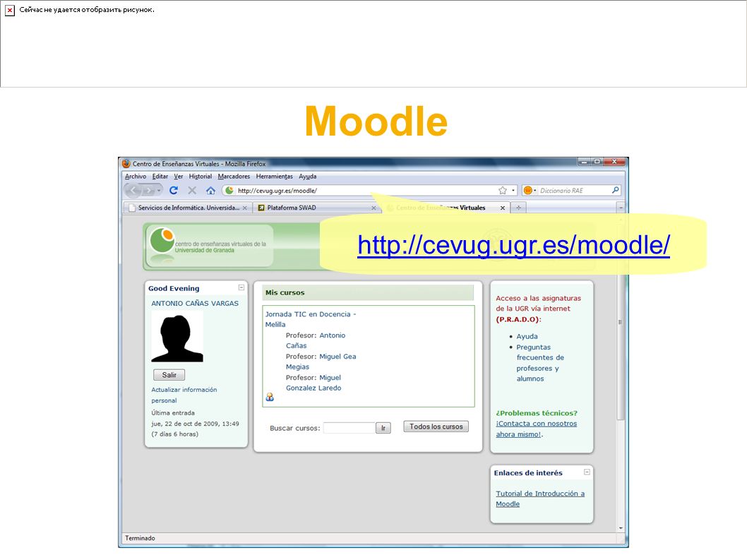Viewport: 747px width, 560px height.
Task: Open the Editar menu
Action: coord(160,177)
